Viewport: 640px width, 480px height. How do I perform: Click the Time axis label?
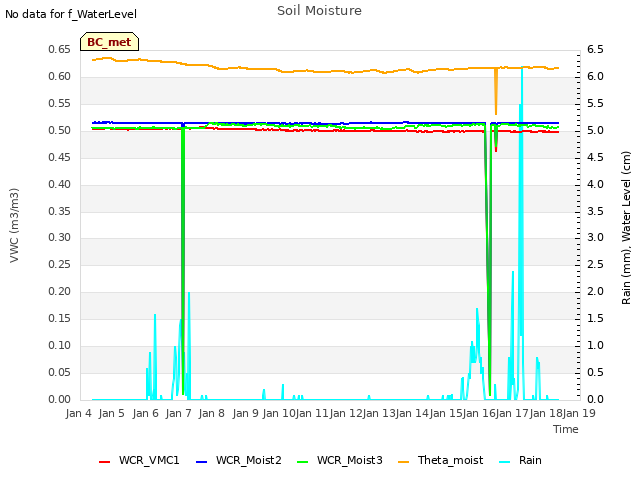[x=566, y=429]
